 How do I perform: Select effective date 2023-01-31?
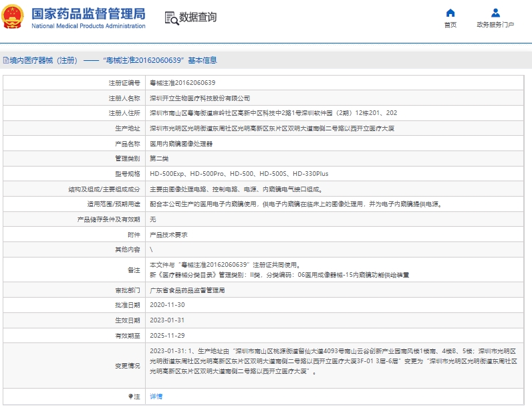(167, 320)
